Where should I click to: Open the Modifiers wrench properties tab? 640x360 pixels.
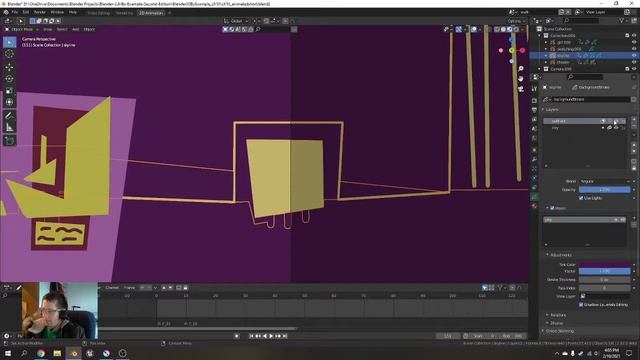tap(534, 159)
